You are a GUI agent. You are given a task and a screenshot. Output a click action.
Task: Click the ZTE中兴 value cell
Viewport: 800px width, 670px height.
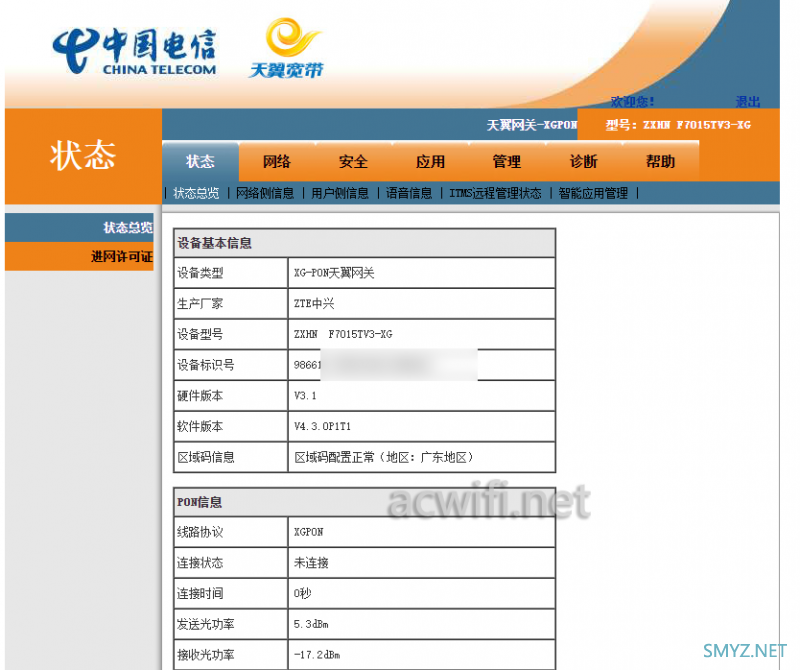[x=421, y=304]
